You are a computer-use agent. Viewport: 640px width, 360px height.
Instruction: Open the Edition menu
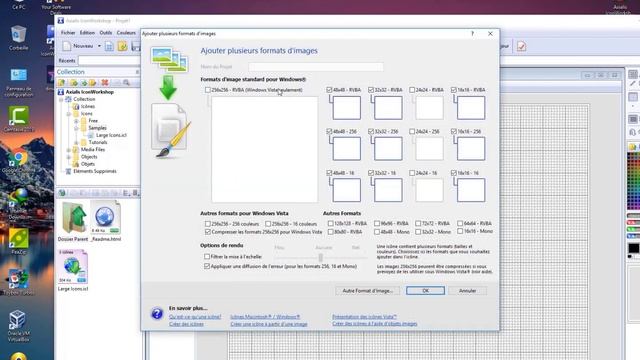(87, 33)
